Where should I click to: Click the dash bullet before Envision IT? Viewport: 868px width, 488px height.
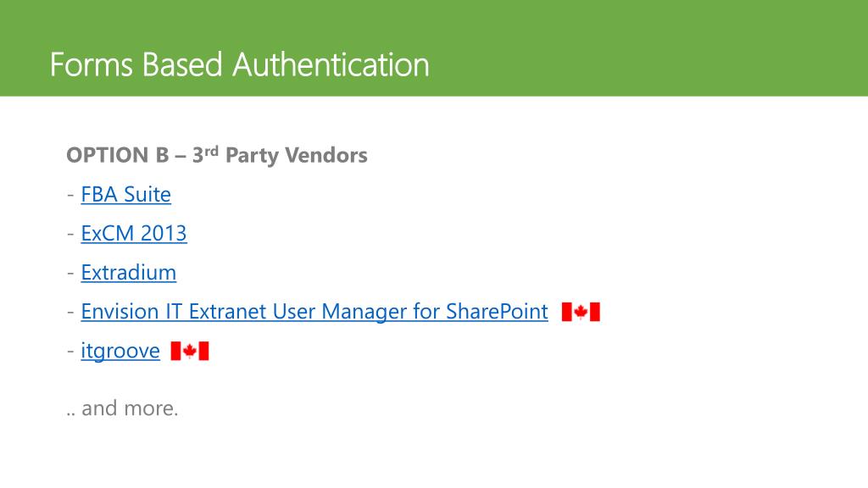(70, 313)
